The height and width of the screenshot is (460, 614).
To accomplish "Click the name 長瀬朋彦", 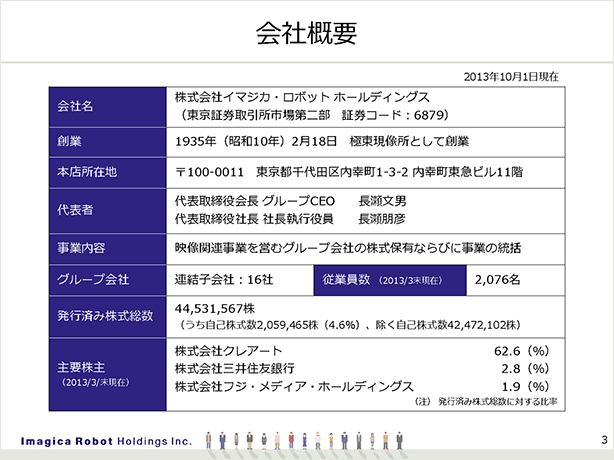I will click(x=382, y=219).
